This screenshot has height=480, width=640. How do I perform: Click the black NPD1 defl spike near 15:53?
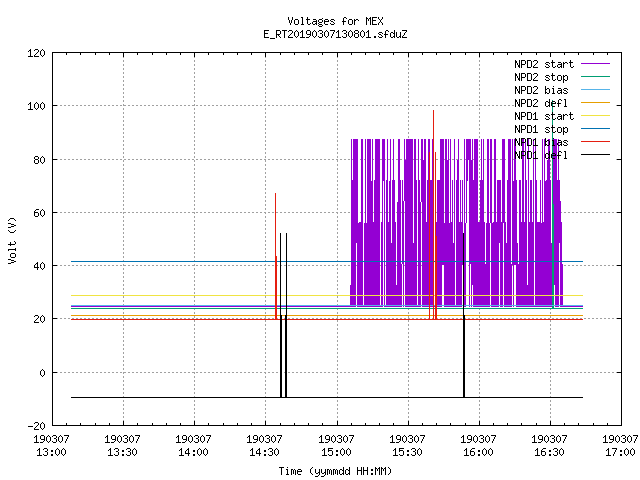(x=464, y=314)
